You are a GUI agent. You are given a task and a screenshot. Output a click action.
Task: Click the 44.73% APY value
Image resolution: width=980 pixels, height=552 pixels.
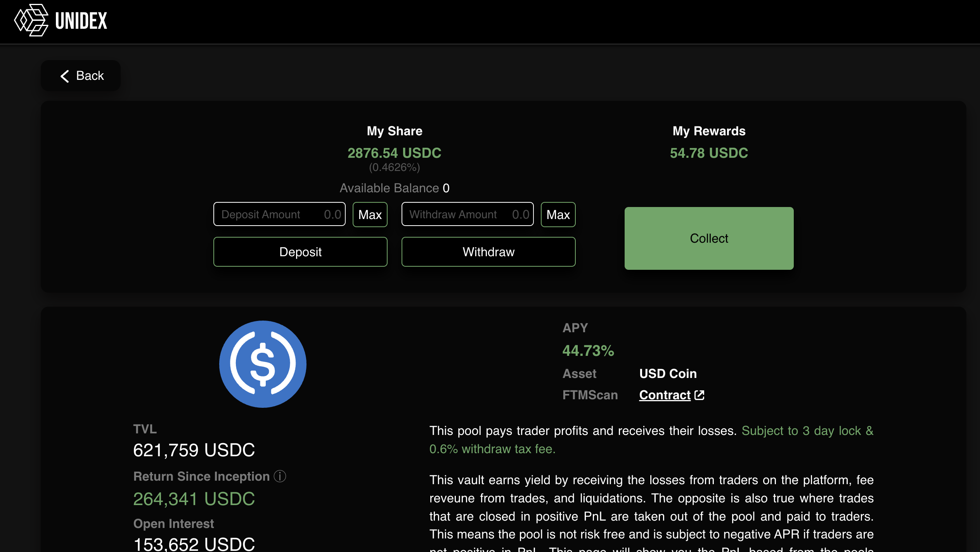(x=588, y=351)
